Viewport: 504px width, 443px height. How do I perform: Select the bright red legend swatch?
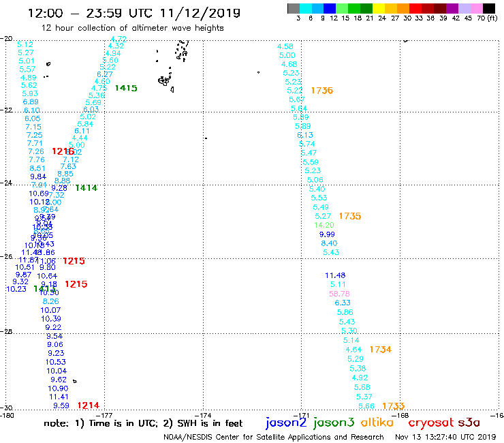point(415,8)
